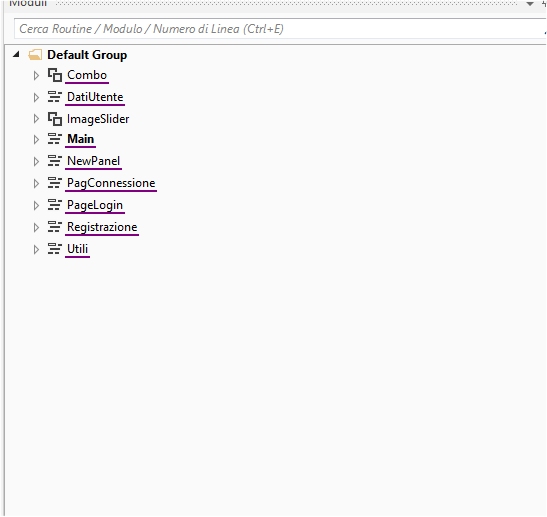Open the Moduli panel dropdown arrow

point(530,4)
